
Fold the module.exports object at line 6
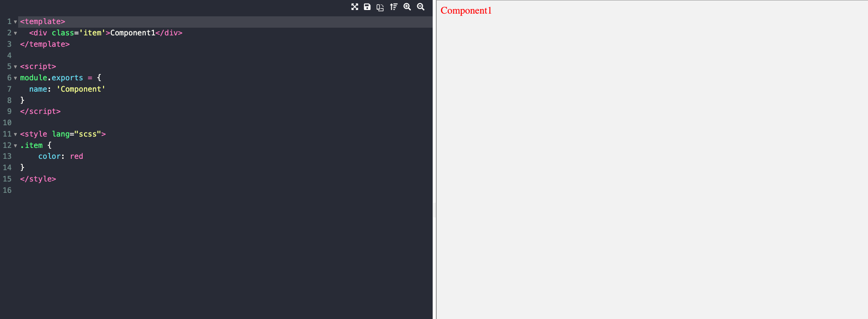[x=15, y=78]
